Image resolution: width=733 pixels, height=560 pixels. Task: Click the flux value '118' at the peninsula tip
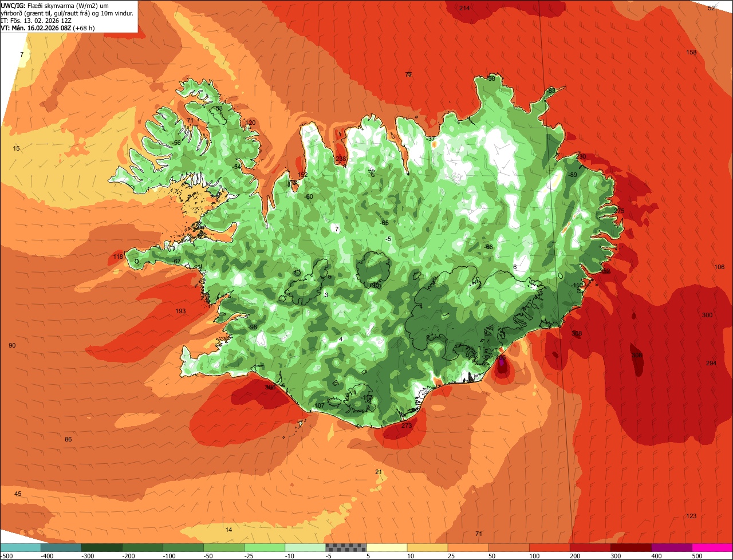pyautogui.click(x=118, y=257)
